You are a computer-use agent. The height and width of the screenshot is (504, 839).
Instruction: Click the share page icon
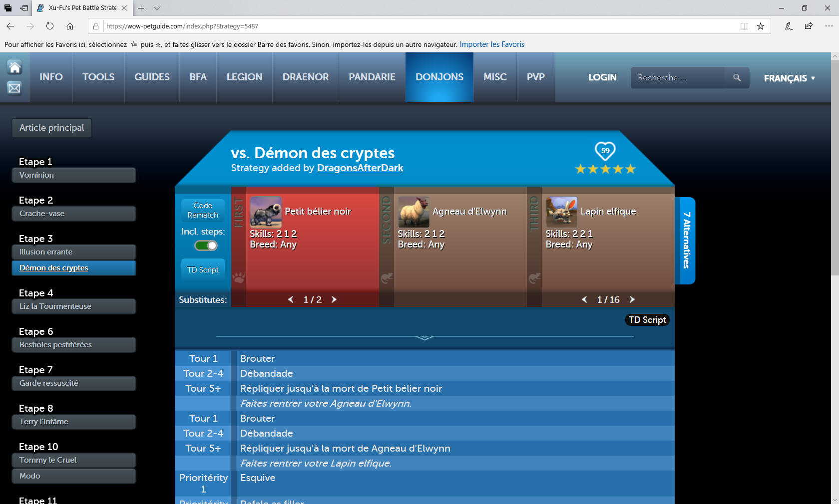coord(809,26)
